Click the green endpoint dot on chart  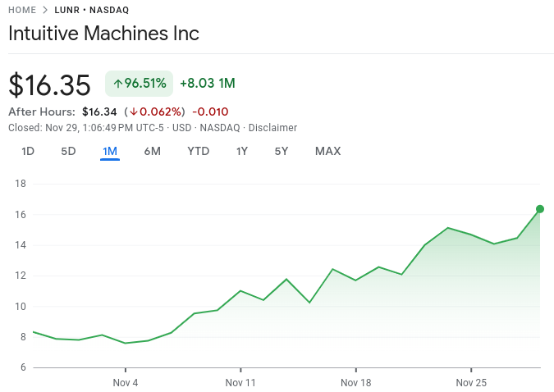coord(540,208)
